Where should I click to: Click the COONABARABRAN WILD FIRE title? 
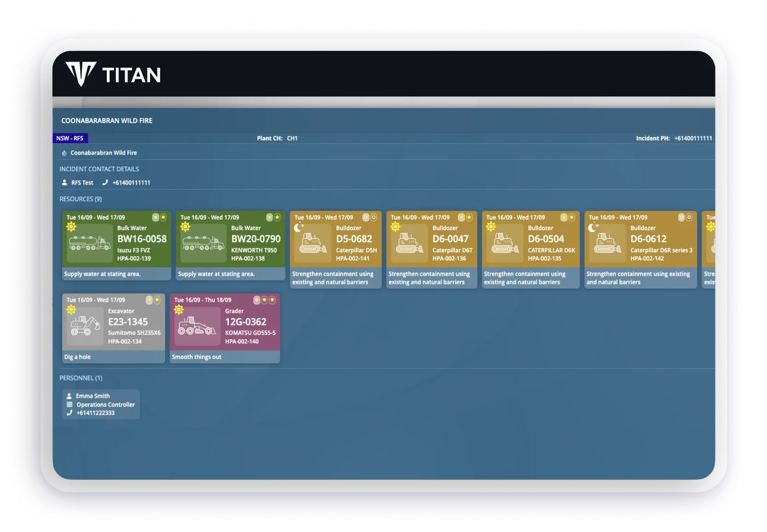point(107,121)
